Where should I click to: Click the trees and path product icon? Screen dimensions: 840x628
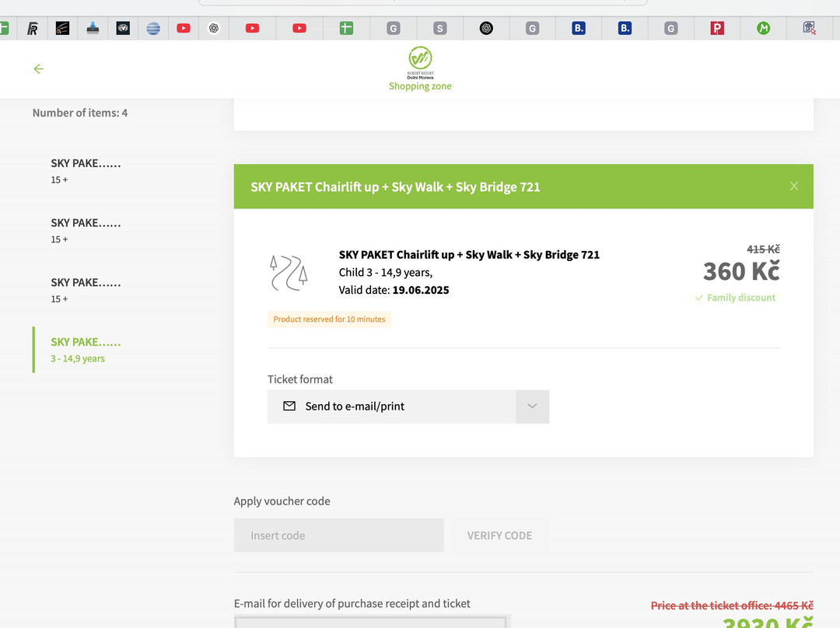pyautogui.click(x=289, y=272)
